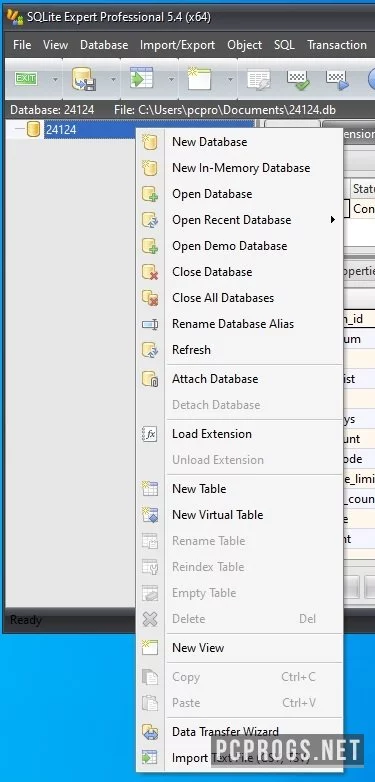Click the Close All Databases icon
Screen dimensions: 375x782
click(150, 298)
